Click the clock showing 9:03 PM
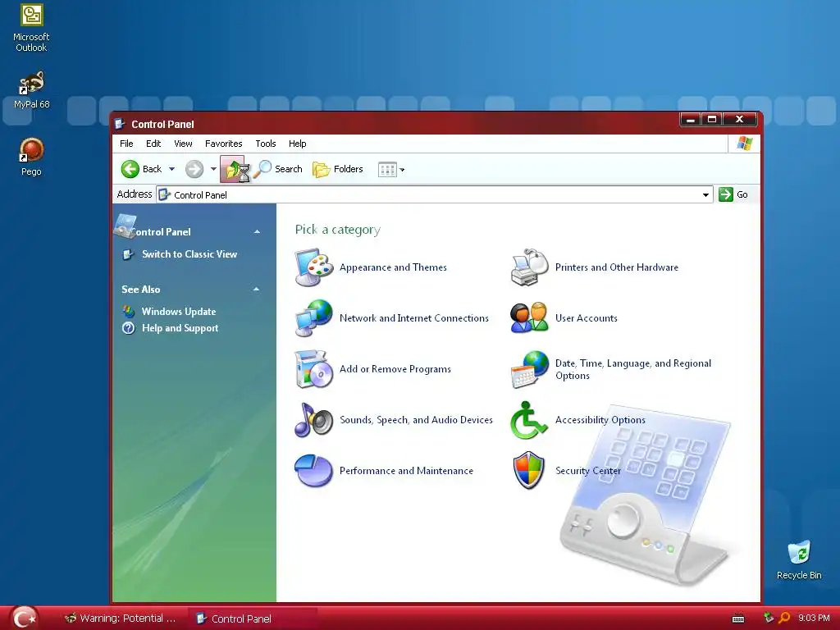 (x=813, y=618)
